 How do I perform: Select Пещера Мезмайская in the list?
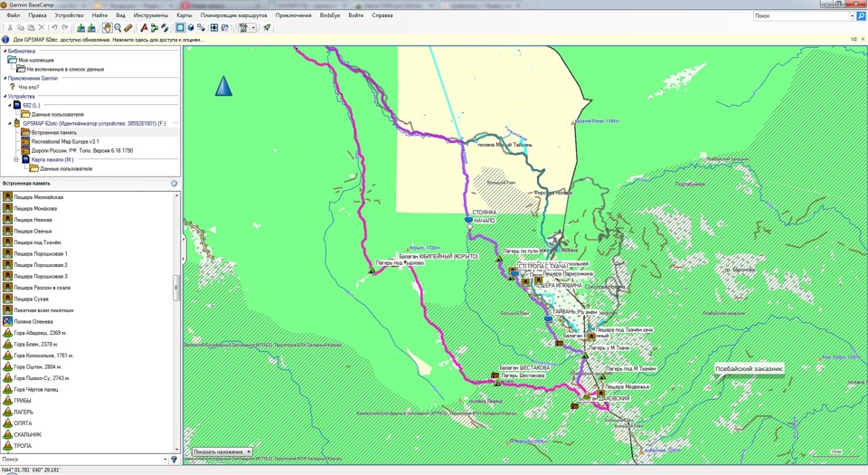tap(39, 197)
